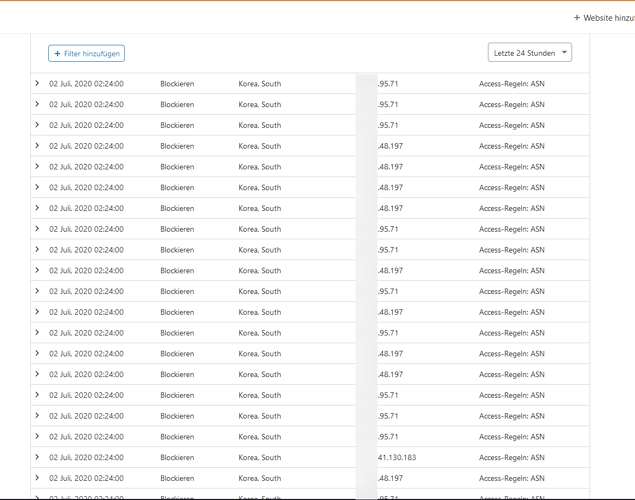Expand the row directly above the 41.130.183 row
This screenshot has height=500, width=635.
[37, 437]
